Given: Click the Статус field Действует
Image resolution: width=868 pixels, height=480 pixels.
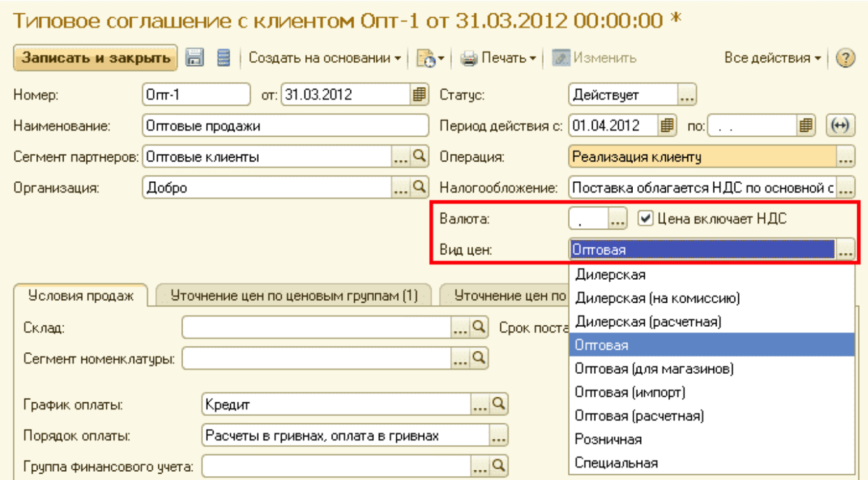Looking at the screenshot, I should 624,95.
